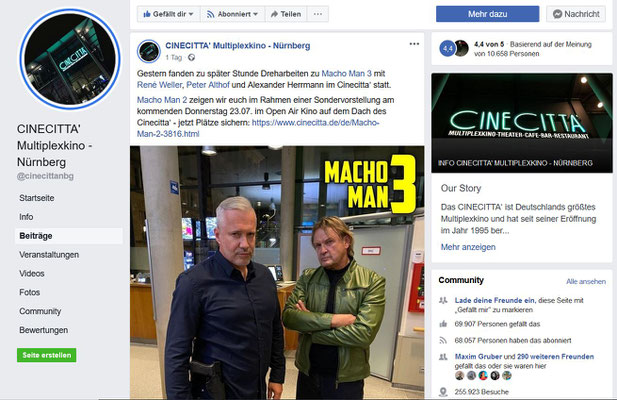The width and height of the screenshot is (617, 400).
Task: Open the three-dot post options menu
Action: pos(414,44)
